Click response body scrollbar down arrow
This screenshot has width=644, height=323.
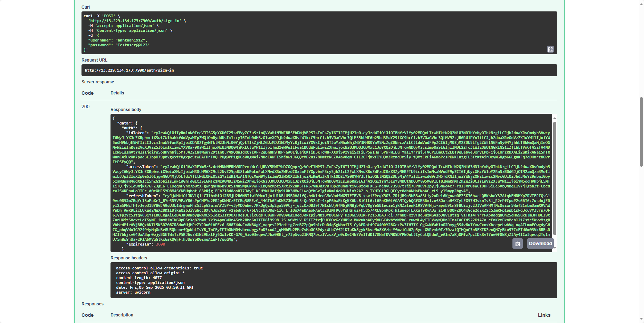555,248
